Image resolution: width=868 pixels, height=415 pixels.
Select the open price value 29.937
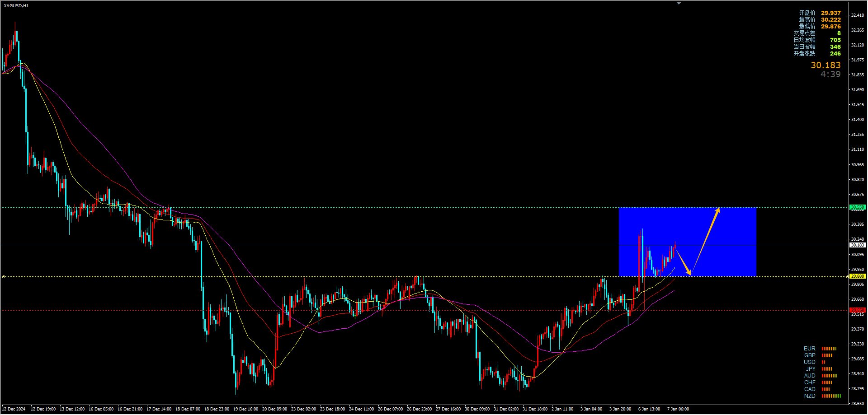coord(831,13)
